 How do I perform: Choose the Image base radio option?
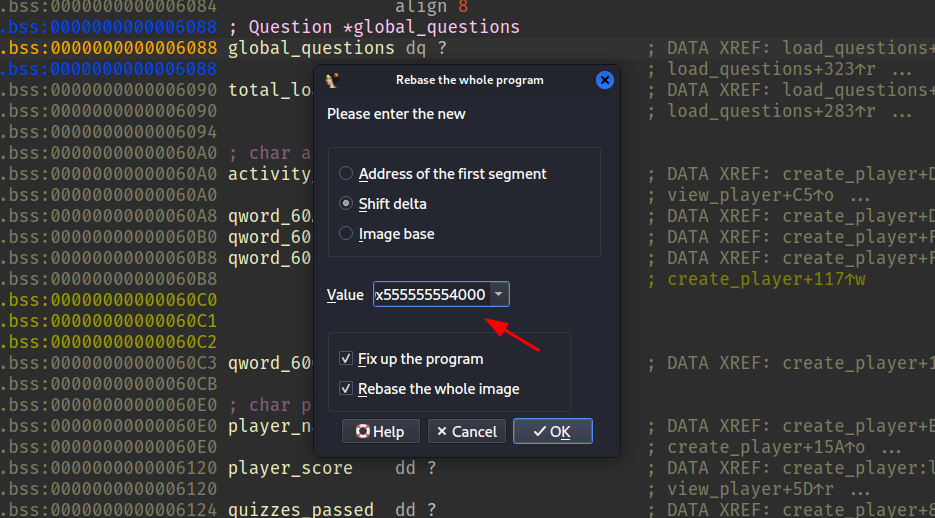[x=346, y=234]
